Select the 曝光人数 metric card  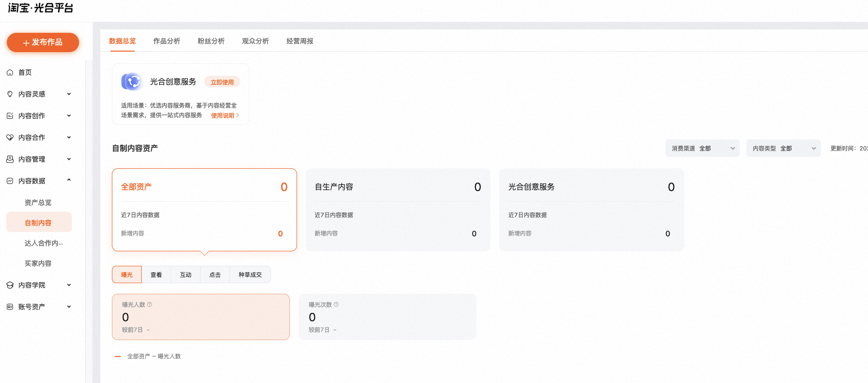pyautogui.click(x=201, y=317)
